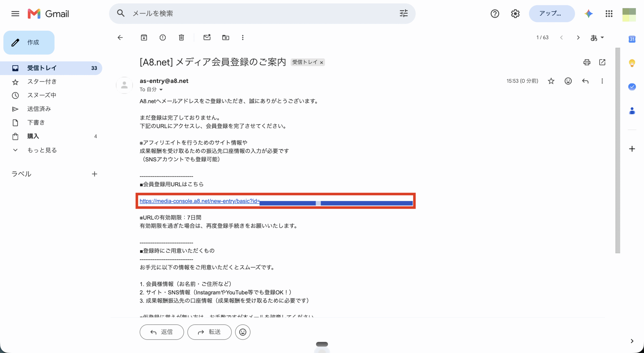Open search filter options icon
Screen dimensions: 644x353
click(x=404, y=13)
